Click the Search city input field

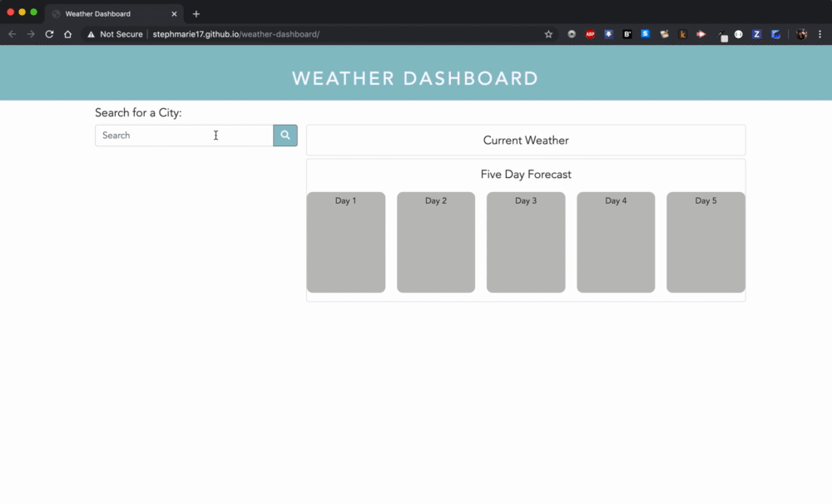point(184,136)
